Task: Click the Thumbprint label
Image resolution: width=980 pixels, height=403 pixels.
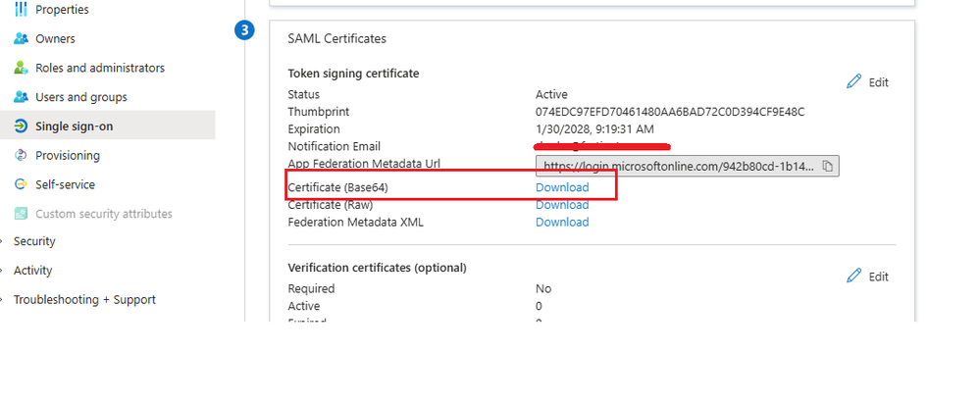Action: (318, 112)
